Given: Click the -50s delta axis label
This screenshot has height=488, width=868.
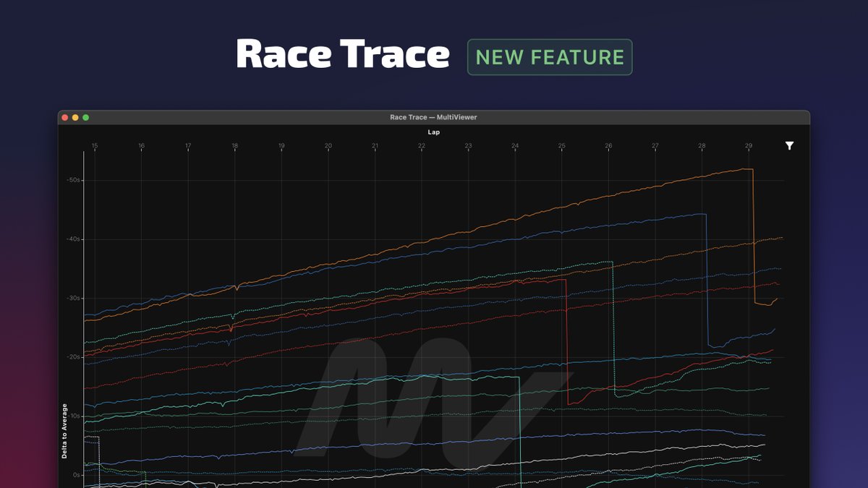Looking at the screenshot, I should click(x=73, y=180).
